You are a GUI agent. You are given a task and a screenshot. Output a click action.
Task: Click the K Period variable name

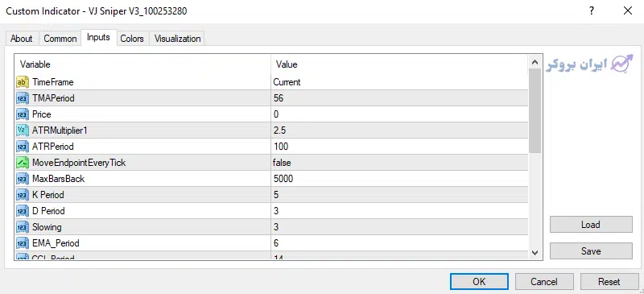point(48,194)
